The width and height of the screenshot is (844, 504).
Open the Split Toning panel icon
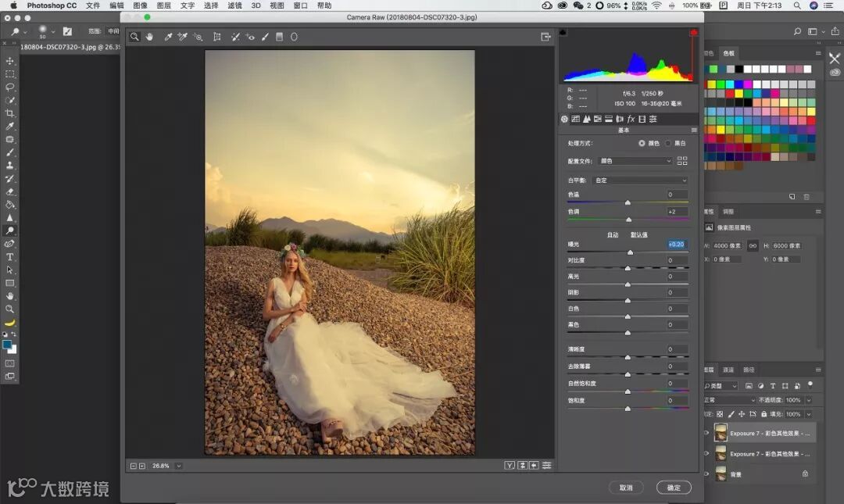click(609, 119)
